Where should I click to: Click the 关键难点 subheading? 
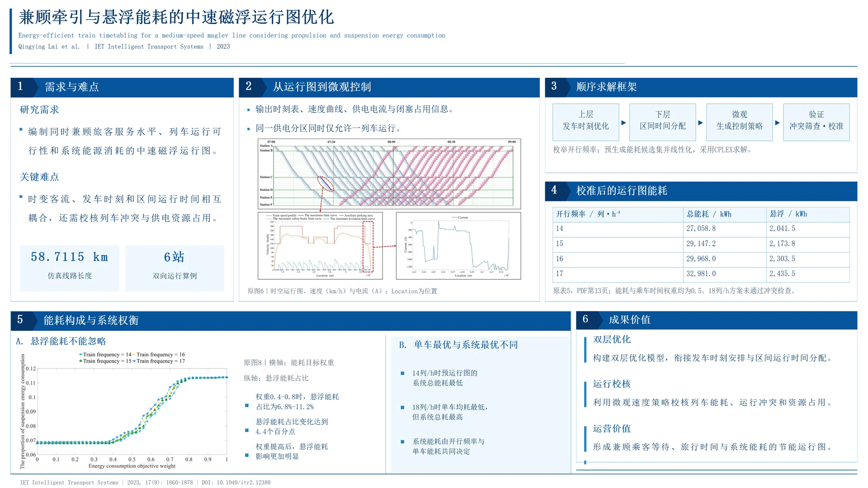pyautogui.click(x=39, y=177)
